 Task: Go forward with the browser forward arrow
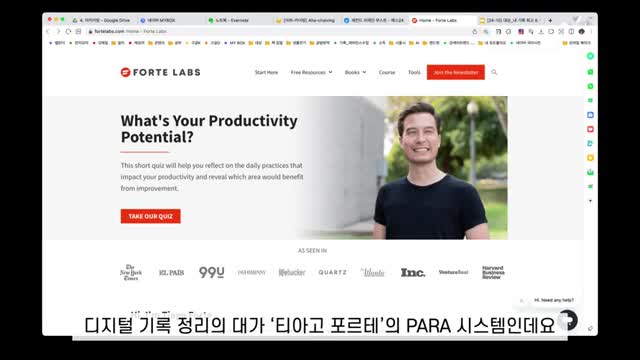58,31
